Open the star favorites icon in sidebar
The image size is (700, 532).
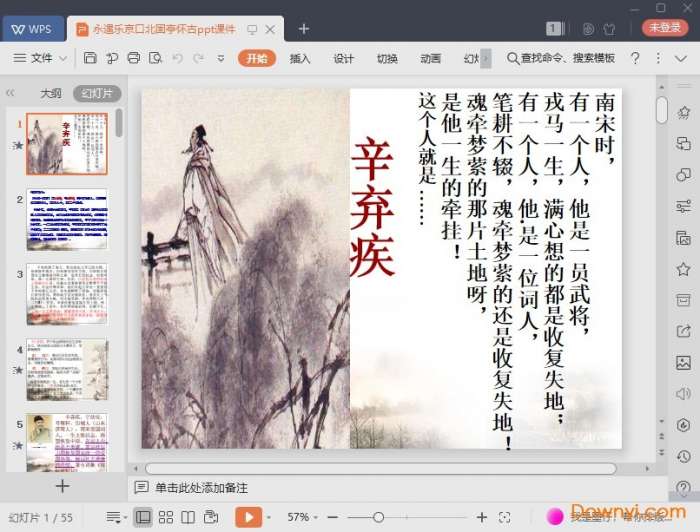coord(683,269)
